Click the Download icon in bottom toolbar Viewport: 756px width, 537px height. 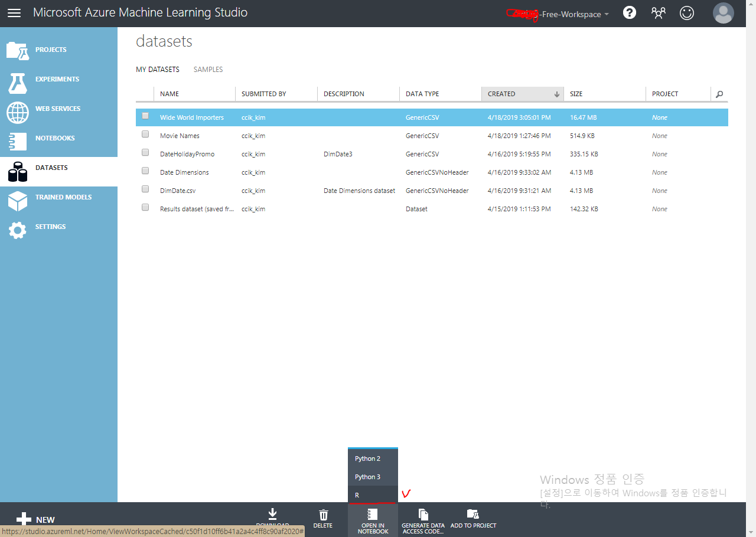click(x=272, y=515)
